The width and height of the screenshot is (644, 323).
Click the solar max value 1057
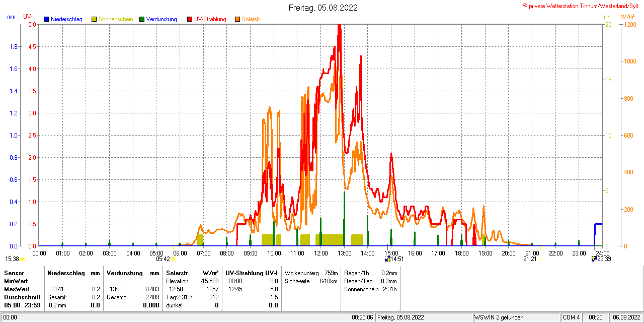(x=212, y=289)
